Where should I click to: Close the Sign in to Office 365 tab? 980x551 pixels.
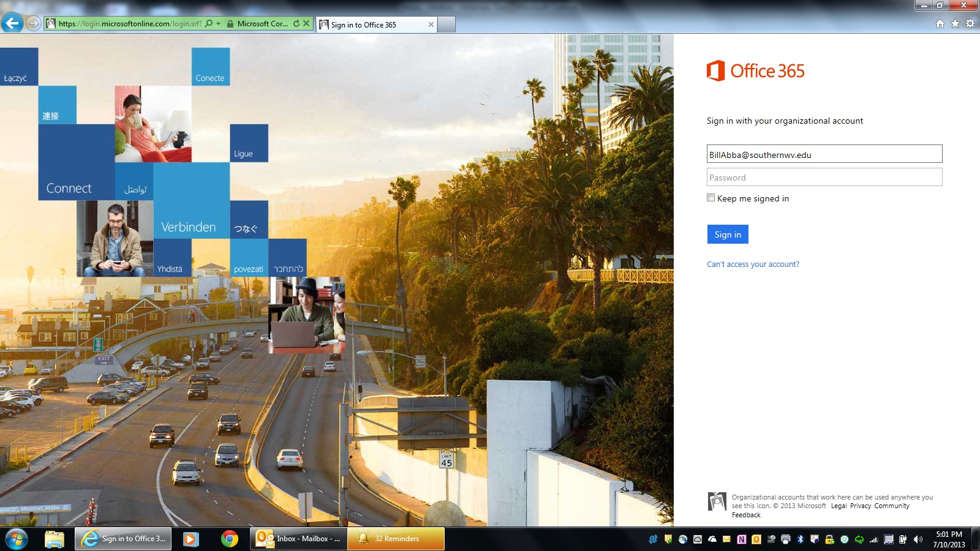coord(431,24)
